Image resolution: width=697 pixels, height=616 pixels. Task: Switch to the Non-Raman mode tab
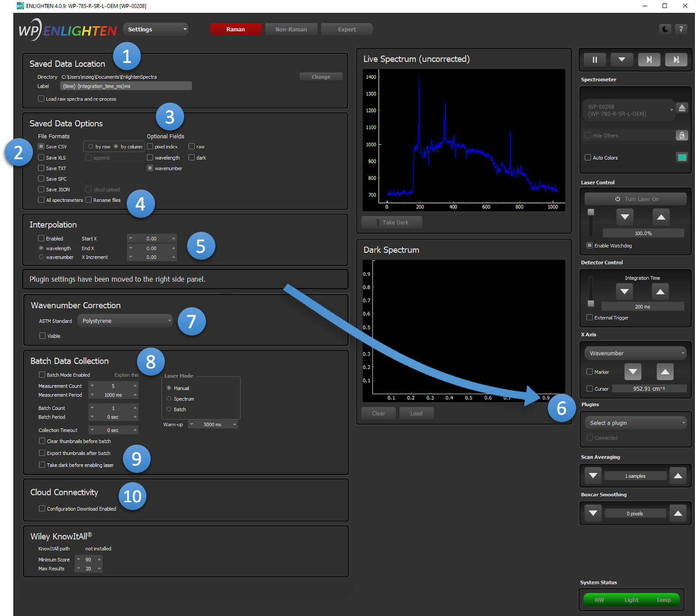pyautogui.click(x=291, y=29)
